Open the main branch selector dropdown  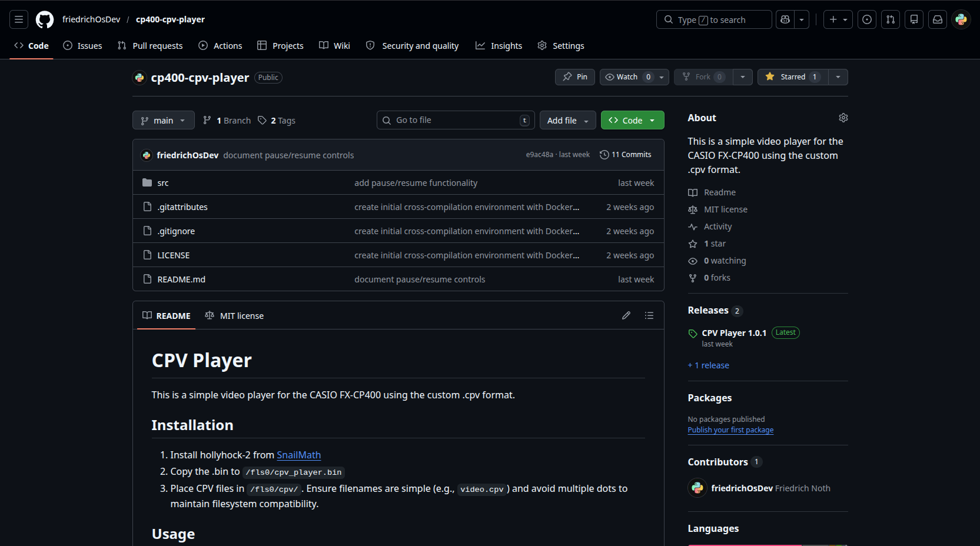click(164, 120)
